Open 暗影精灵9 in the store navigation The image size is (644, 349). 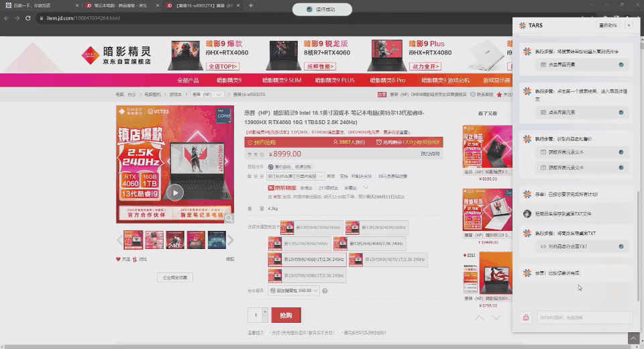coord(229,80)
